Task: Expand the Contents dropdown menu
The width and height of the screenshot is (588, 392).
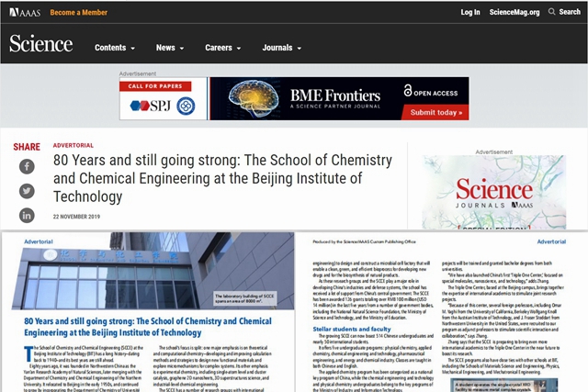Action: point(115,48)
